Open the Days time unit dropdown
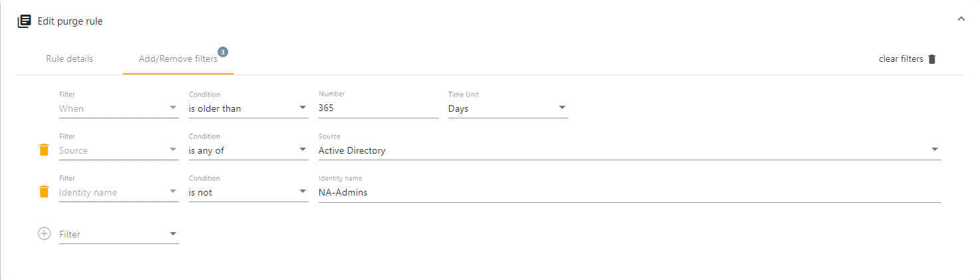The height and width of the screenshot is (280, 980). (508, 108)
